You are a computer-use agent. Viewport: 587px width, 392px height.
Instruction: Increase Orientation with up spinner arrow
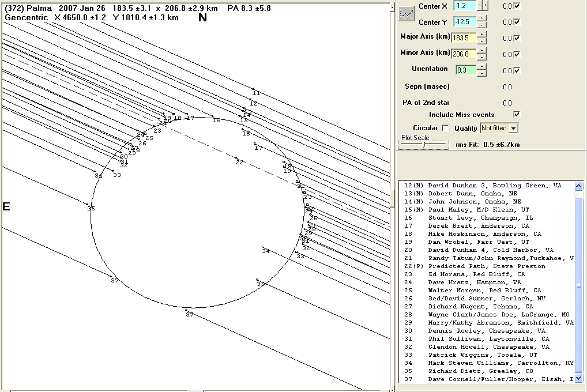pyautogui.click(x=482, y=67)
